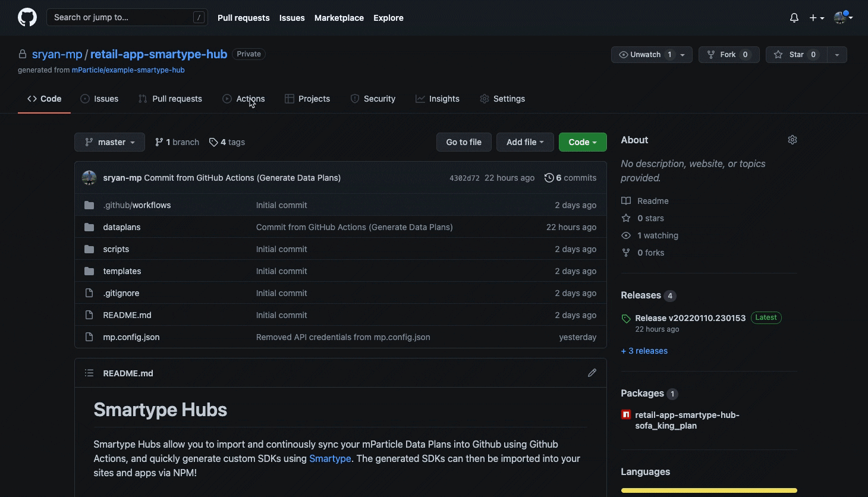868x497 pixels.
Task: Edit README with pencil icon
Action: (592, 373)
